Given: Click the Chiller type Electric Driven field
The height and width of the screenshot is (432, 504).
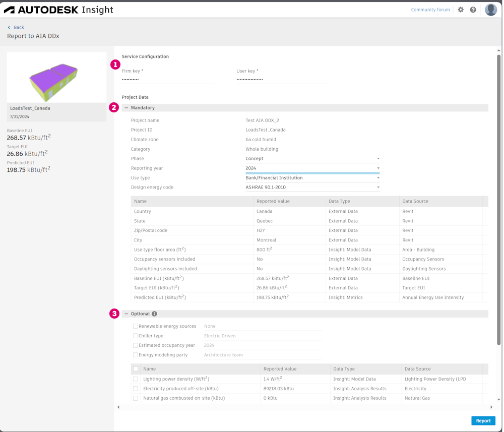Looking at the screenshot, I should (263, 336).
